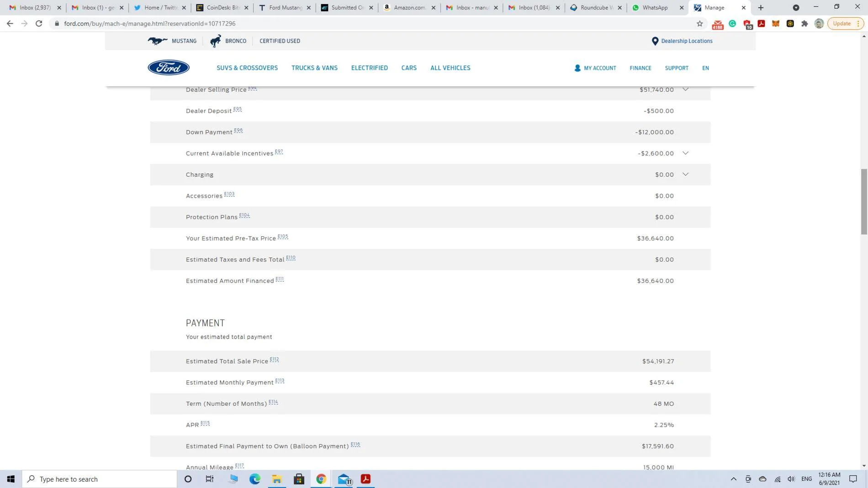868x488 pixels.
Task: Open the Electrified menu
Action: 369,68
